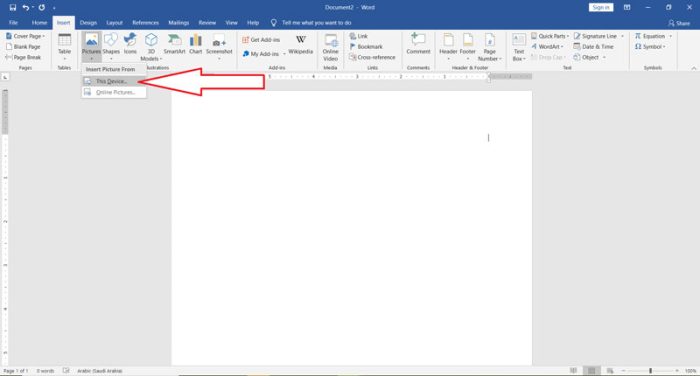
Task: Click the Share button
Action: click(679, 23)
